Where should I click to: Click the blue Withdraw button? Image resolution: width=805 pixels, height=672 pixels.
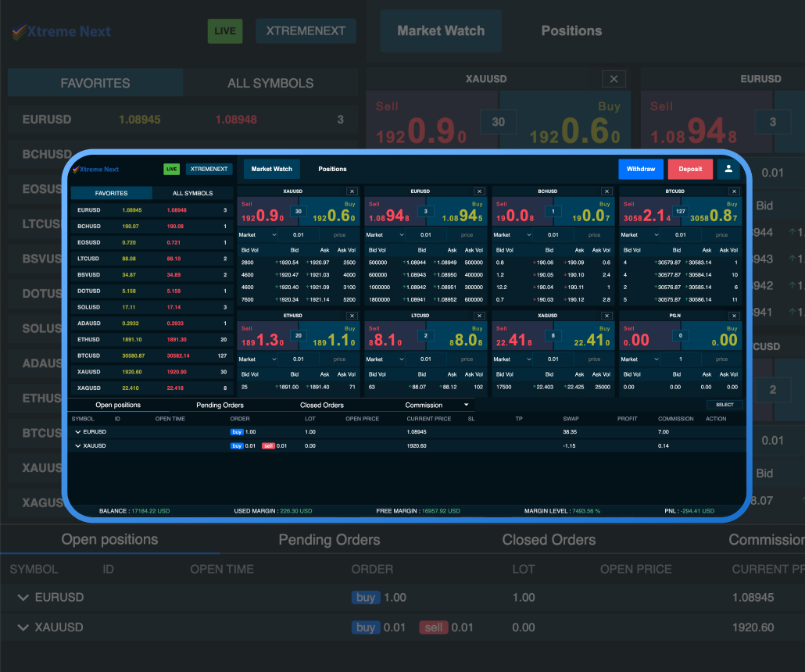[x=641, y=169]
